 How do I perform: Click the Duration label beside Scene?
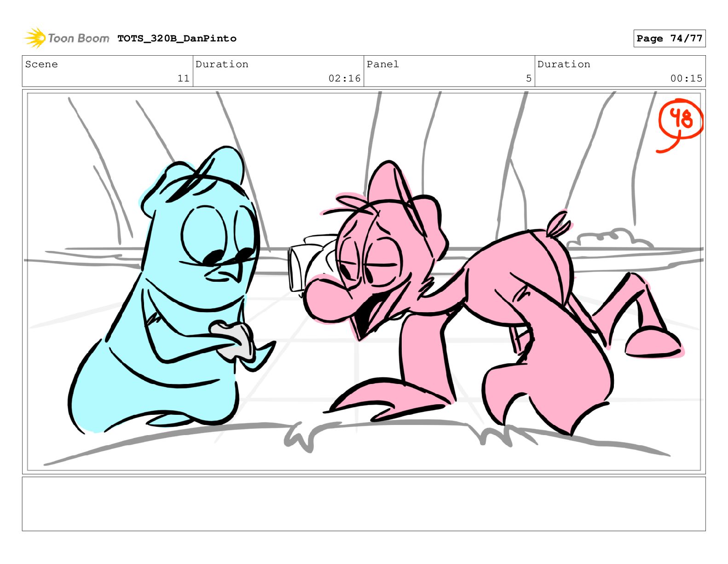click(x=222, y=64)
